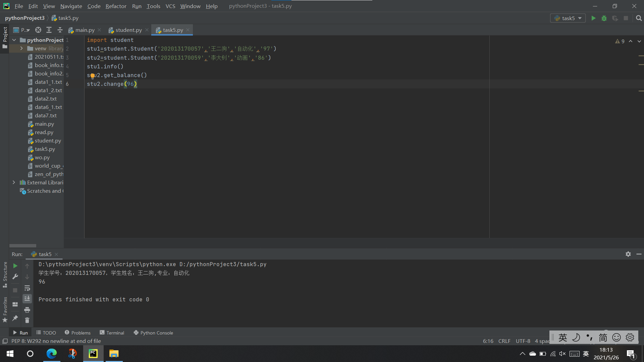This screenshot has height=362, width=644.
Task: Click the Debug bug icon
Action: point(604,18)
